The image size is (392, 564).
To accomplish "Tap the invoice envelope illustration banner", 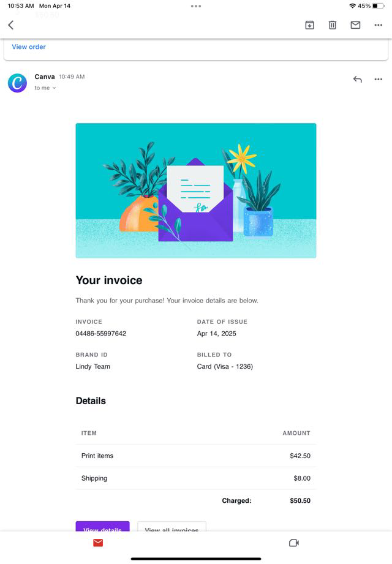I will [x=196, y=190].
